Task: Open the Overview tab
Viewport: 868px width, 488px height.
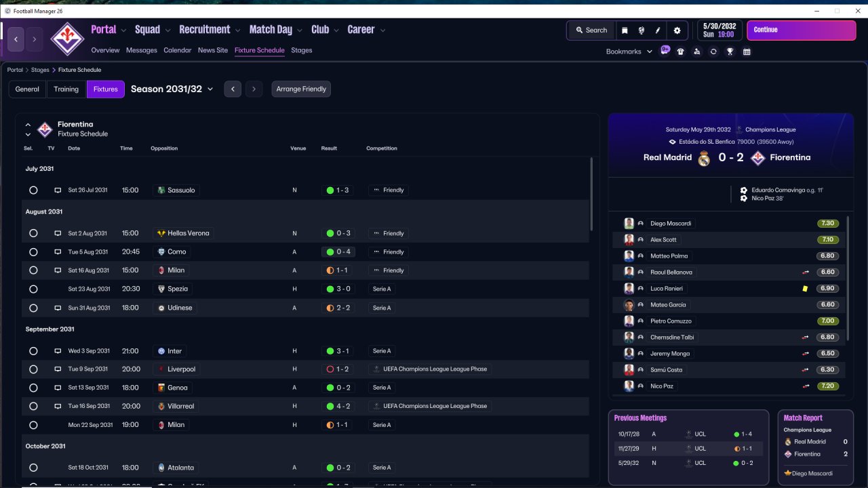Action: [105, 50]
